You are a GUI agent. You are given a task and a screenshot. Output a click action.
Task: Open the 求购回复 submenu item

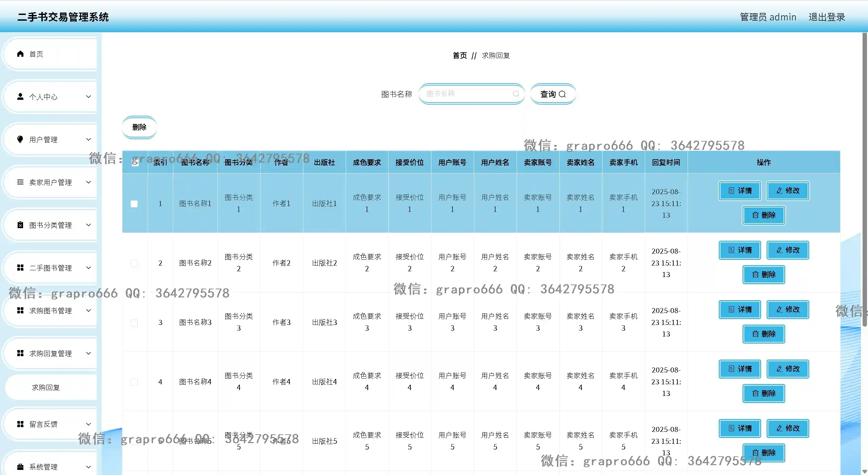(46, 387)
